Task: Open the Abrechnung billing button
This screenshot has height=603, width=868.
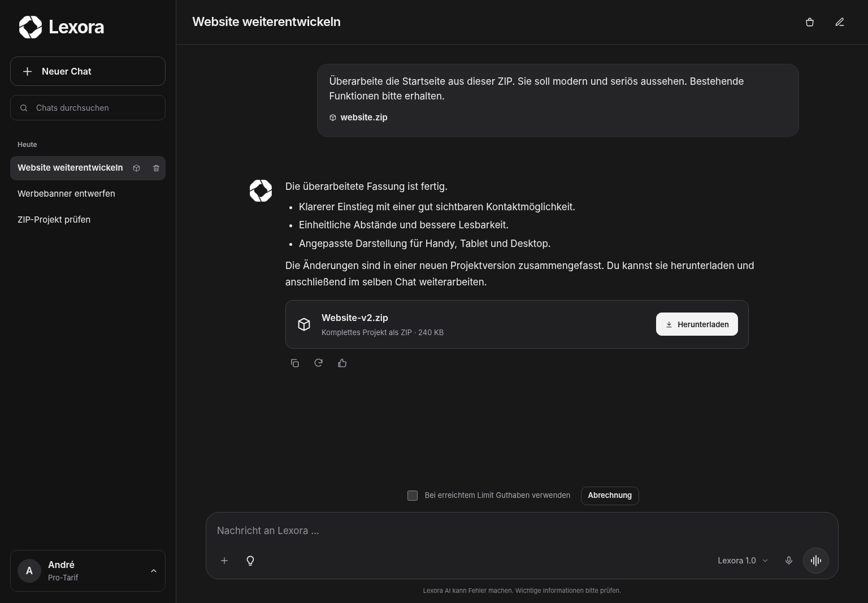Action: 610,496
